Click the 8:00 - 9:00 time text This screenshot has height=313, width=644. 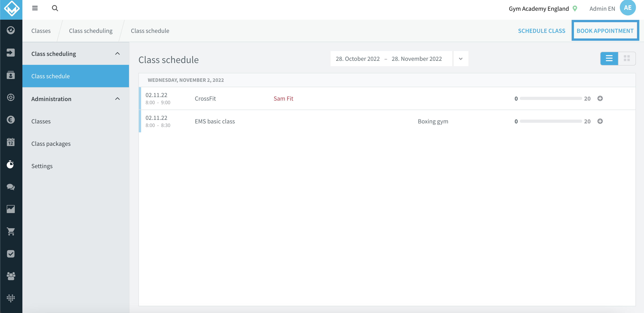158,103
